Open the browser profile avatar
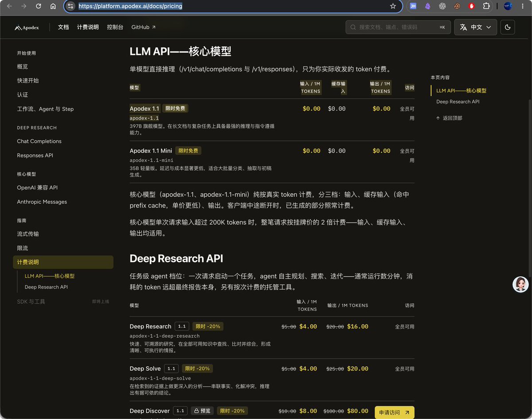 click(508, 6)
